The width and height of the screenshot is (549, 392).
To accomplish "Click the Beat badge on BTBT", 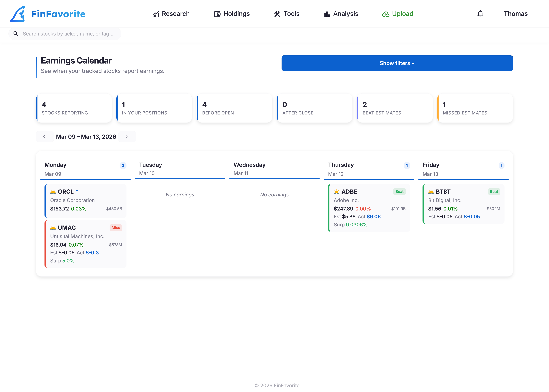I will click(x=494, y=192).
